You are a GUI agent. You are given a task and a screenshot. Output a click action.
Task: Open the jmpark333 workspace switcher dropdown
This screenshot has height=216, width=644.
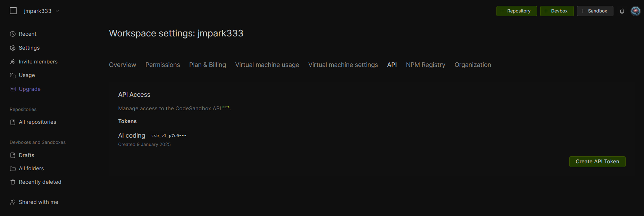coord(42,11)
